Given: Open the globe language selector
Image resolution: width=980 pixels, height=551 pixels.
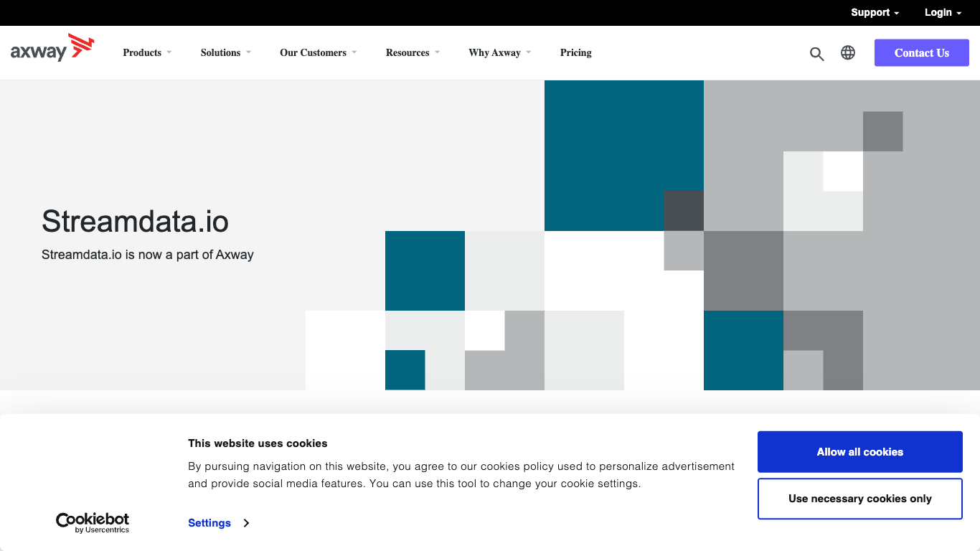Looking at the screenshot, I should tap(848, 52).
